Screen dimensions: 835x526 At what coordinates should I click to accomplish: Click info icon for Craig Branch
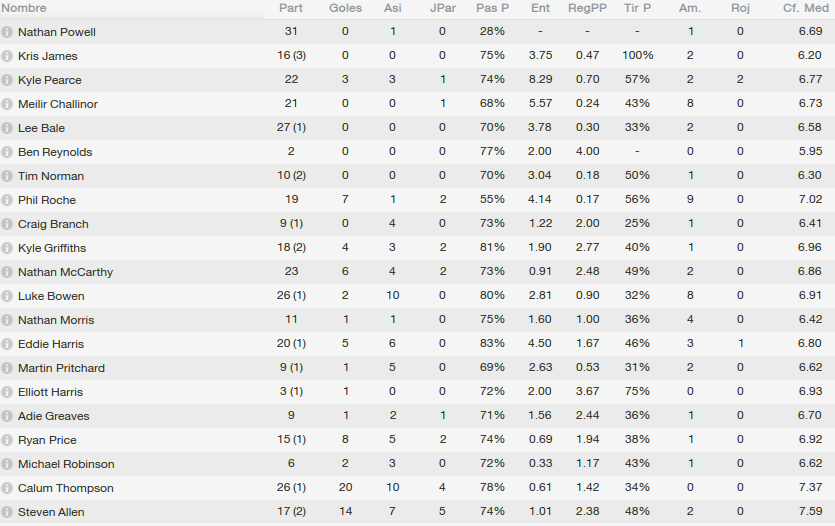coord(7,224)
